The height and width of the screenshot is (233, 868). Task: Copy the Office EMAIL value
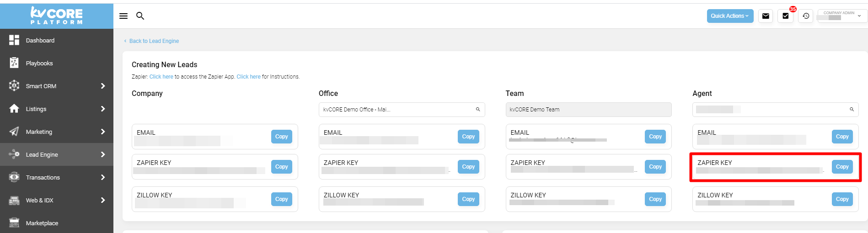[x=468, y=137]
